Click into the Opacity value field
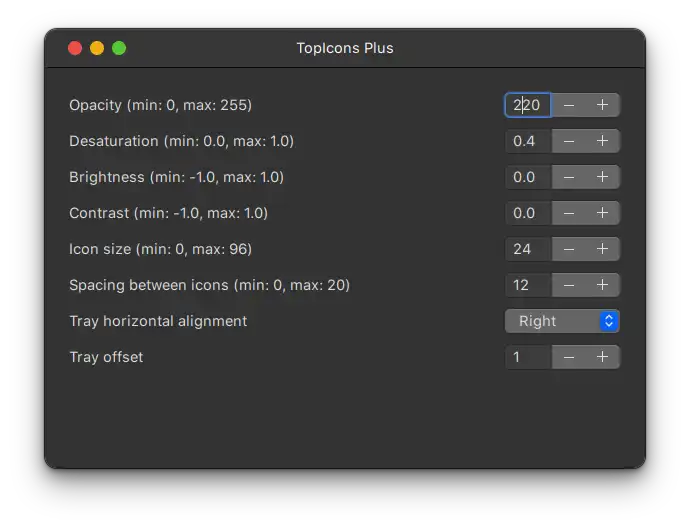Screen dimensions: 690x529 (528, 105)
